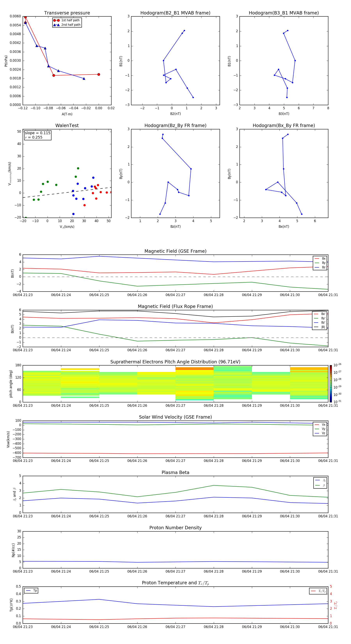351x644 pixels.
Task: Click the Te/Tp legend entry in temperature plot
Action: pos(318,591)
